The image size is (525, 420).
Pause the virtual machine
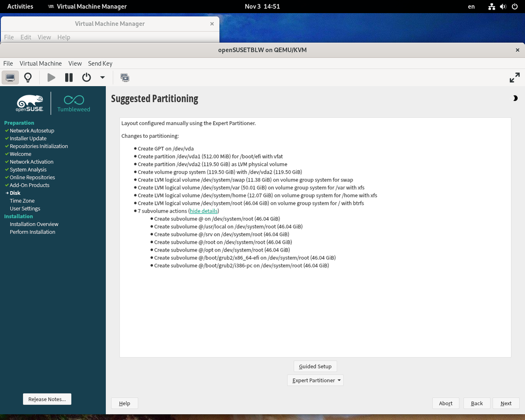point(68,77)
